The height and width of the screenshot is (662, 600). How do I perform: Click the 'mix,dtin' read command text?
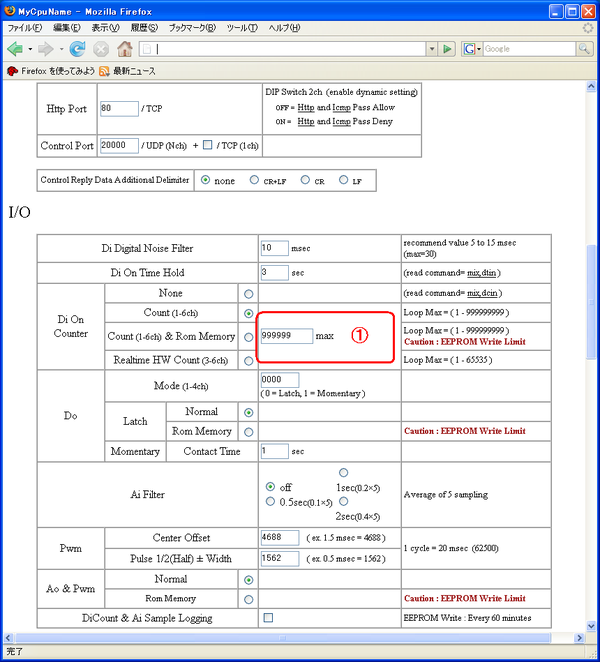(481, 273)
